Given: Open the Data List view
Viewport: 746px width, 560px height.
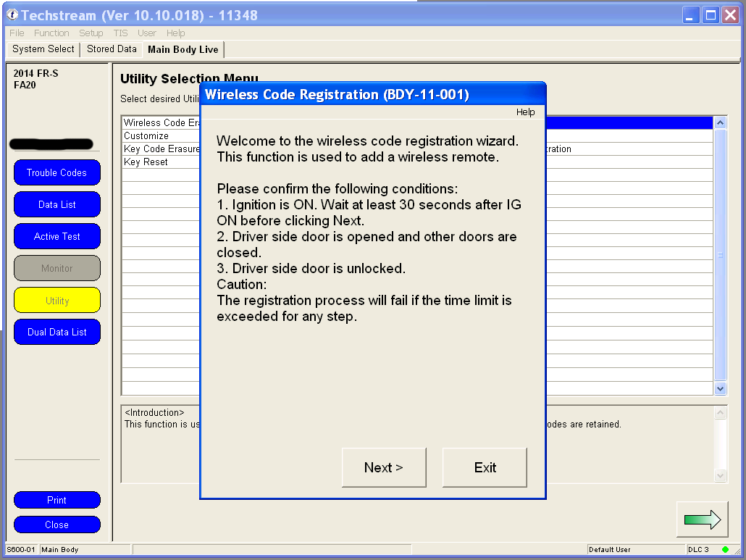Looking at the screenshot, I should pyautogui.click(x=56, y=204).
